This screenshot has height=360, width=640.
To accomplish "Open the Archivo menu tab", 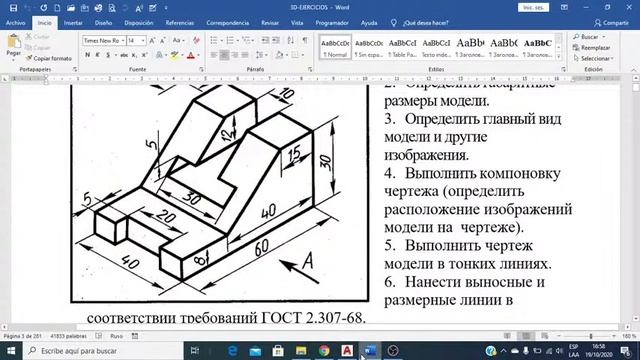I will coord(16,23).
